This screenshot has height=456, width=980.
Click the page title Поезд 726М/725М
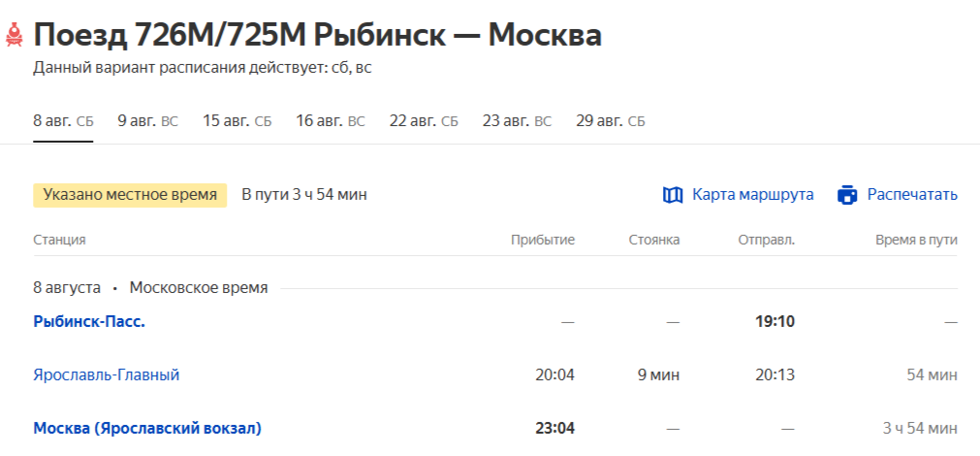point(170,35)
